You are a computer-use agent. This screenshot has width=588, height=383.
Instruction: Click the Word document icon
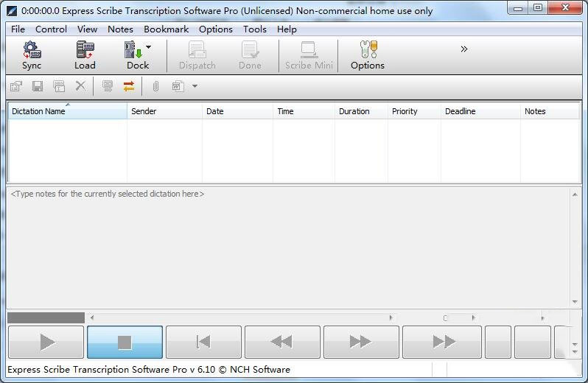(178, 87)
